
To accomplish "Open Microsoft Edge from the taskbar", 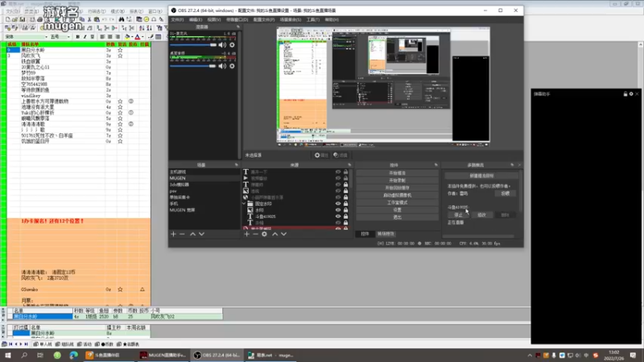I will pos(73,355).
